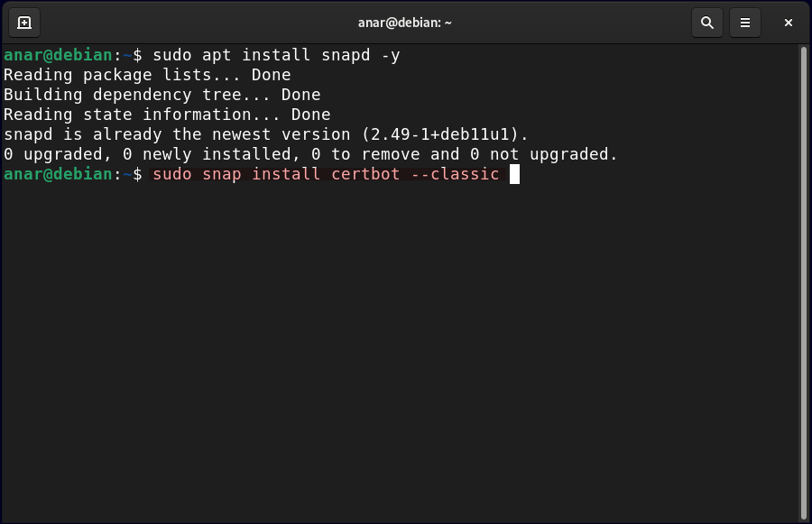812x524 pixels.
Task: Click the white block cursor
Action: [515, 174]
